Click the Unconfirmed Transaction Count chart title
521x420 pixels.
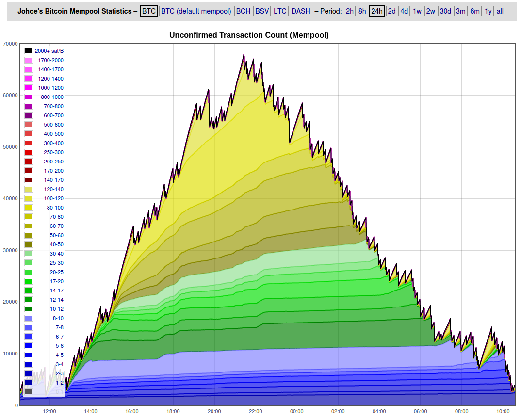[x=249, y=35]
